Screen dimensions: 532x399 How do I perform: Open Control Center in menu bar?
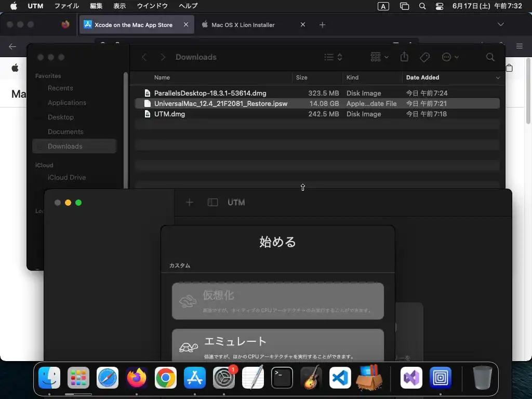tap(439, 6)
